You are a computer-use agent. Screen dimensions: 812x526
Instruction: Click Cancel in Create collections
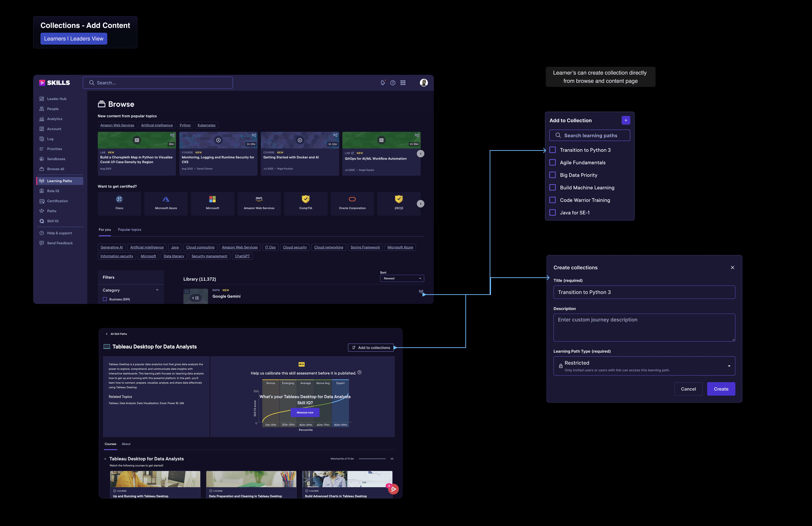coord(688,389)
